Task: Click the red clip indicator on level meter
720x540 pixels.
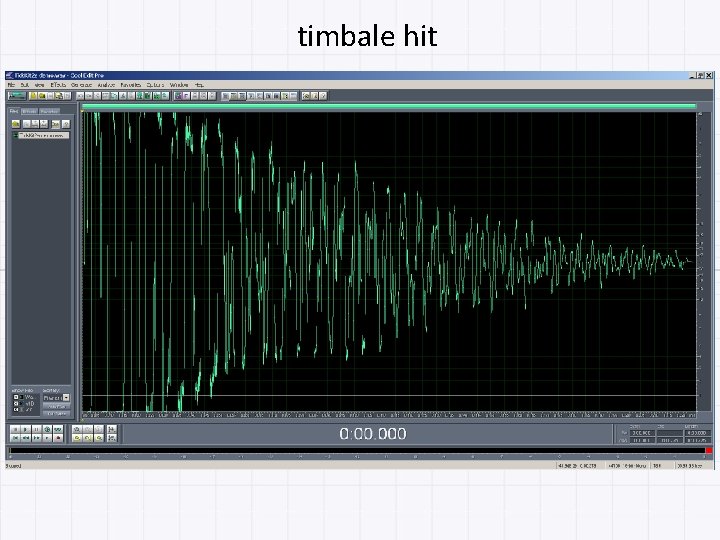Action: tap(709, 451)
